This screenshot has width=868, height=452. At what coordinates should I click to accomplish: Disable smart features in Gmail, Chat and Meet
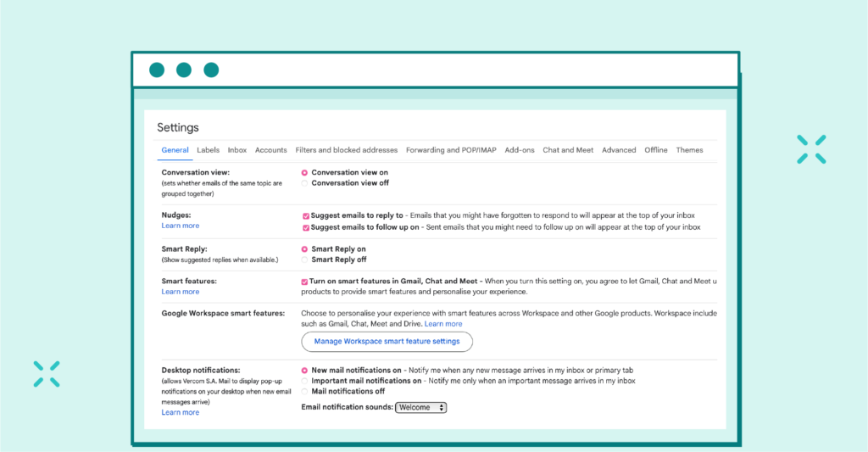point(306,282)
